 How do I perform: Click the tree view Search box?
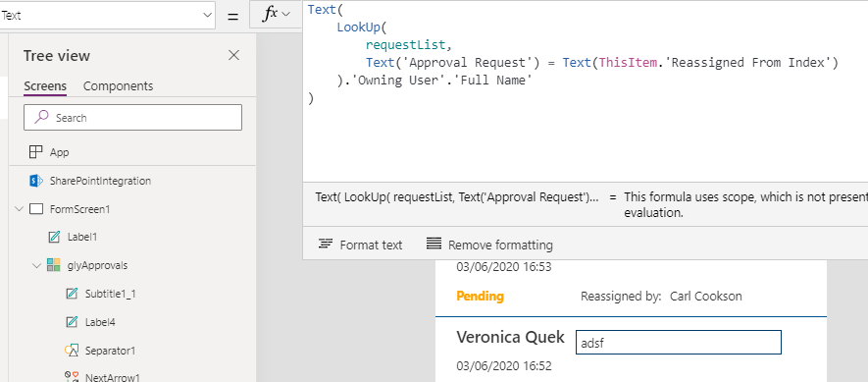pyautogui.click(x=132, y=118)
